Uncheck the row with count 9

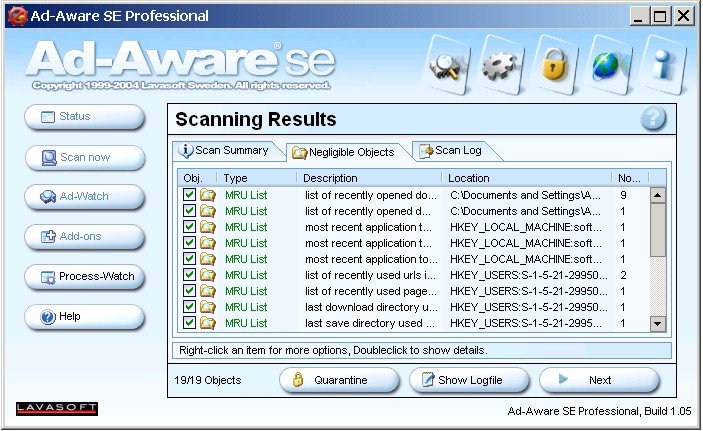(x=189, y=195)
